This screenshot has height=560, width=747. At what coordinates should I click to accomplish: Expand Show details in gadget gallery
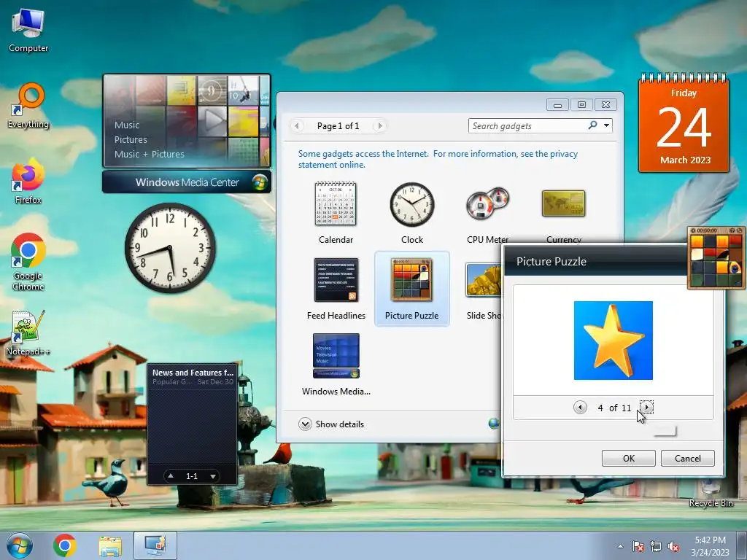[x=332, y=424]
